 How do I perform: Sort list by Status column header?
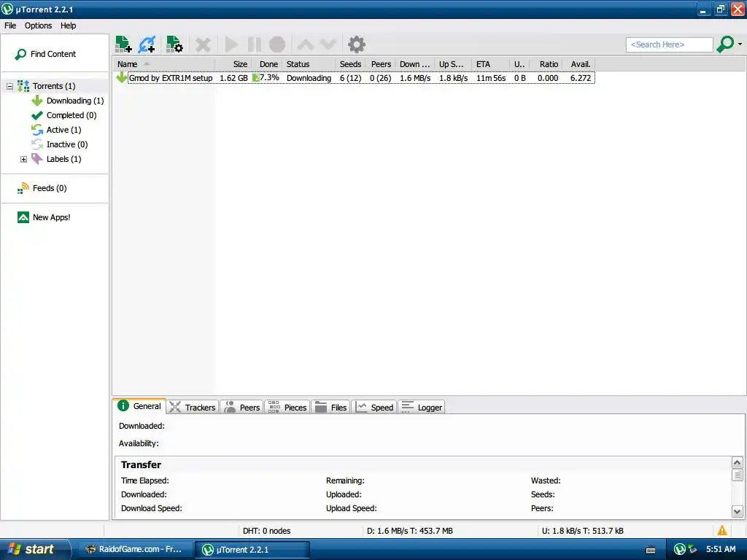[x=307, y=64]
